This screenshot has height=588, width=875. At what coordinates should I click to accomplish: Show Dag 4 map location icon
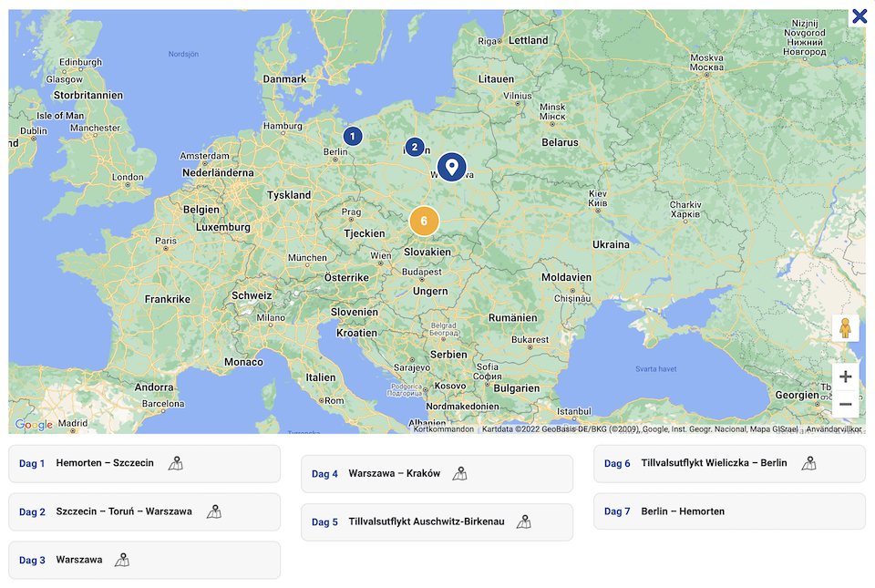459,474
